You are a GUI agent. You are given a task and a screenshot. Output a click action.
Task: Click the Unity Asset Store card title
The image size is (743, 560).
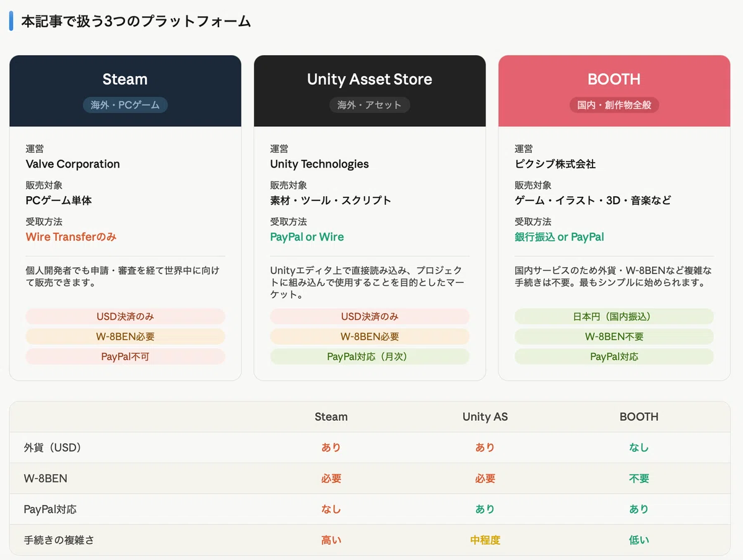tap(370, 79)
